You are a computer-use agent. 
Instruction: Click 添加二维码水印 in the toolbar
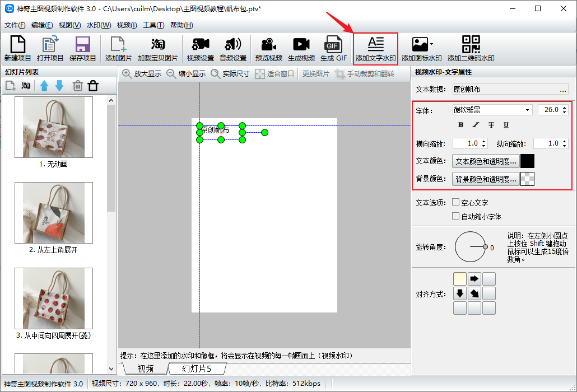471,49
